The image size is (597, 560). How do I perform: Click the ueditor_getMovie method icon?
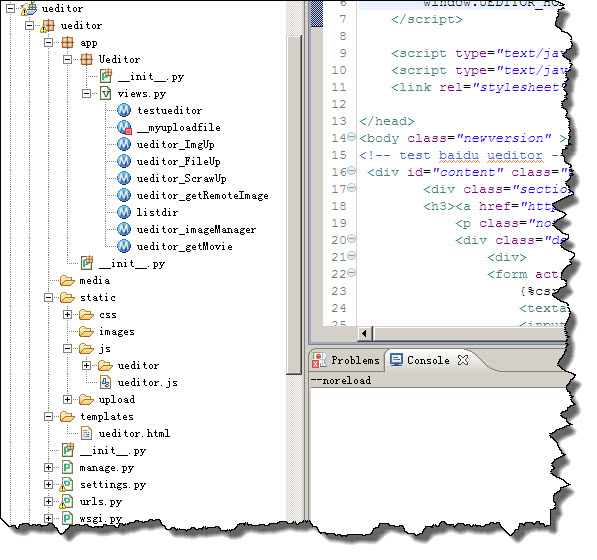click(x=124, y=246)
